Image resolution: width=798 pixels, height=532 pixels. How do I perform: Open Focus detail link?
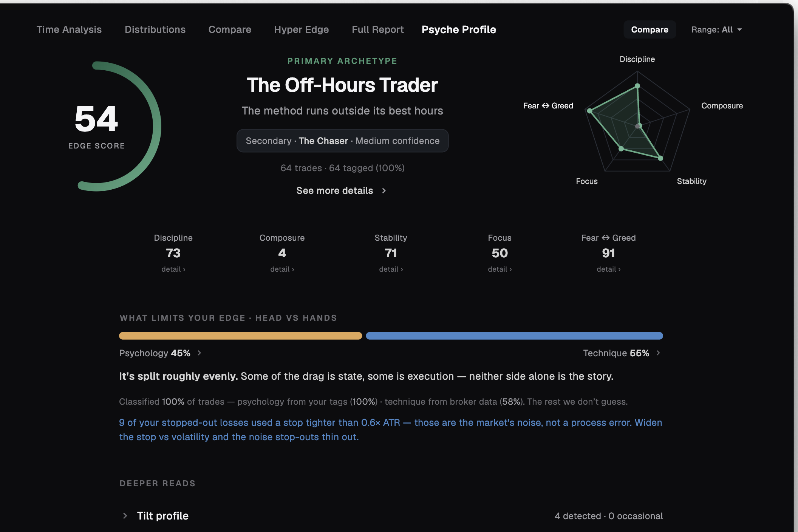(x=500, y=269)
